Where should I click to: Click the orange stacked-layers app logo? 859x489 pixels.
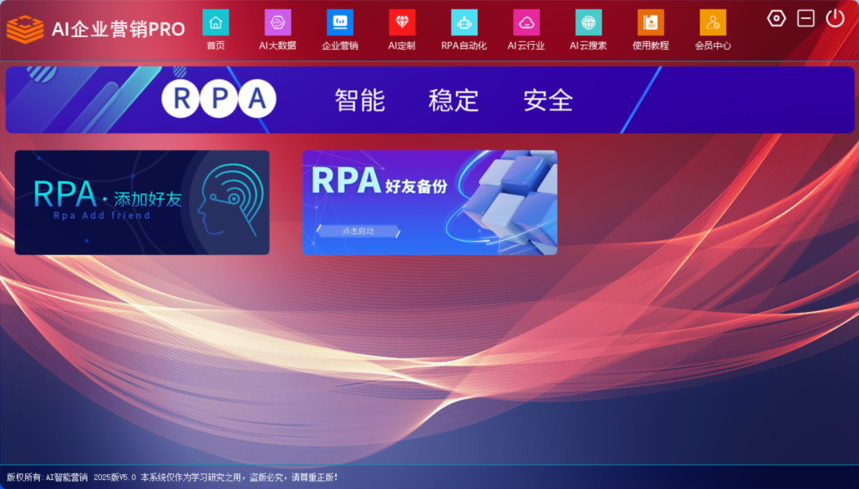click(25, 29)
